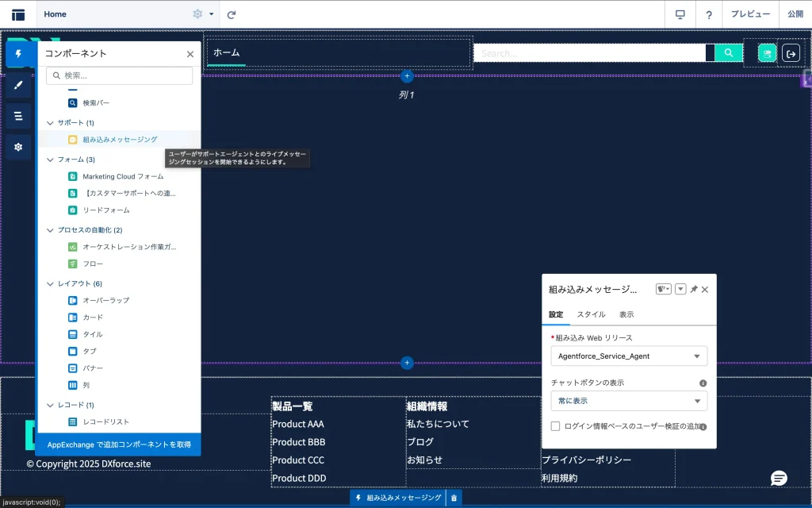The height and width of the screenshot is (508, 812).
Task: Collapse the レイアウト (6) section
Action: click(51, 283)
